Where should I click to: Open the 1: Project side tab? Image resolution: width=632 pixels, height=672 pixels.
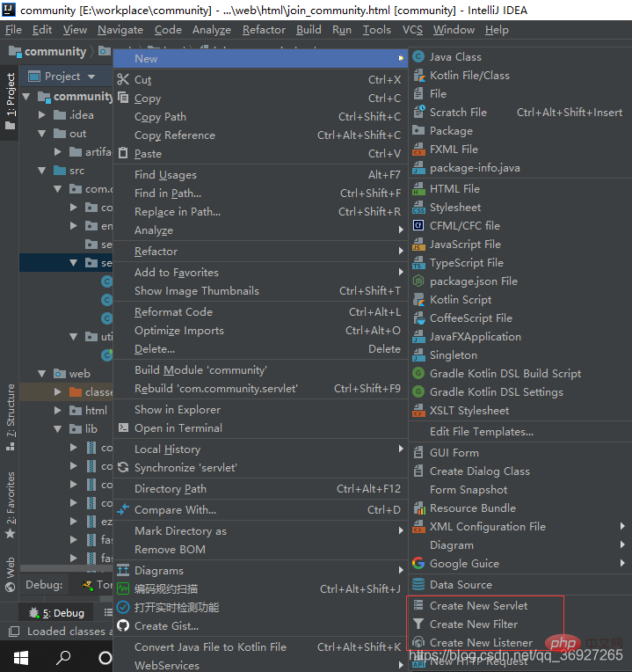coord(11,101)
